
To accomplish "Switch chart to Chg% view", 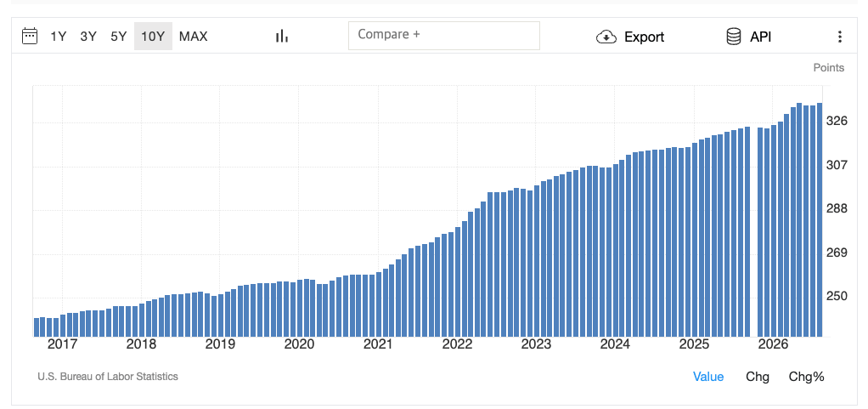I will click(x=807, y=377).
